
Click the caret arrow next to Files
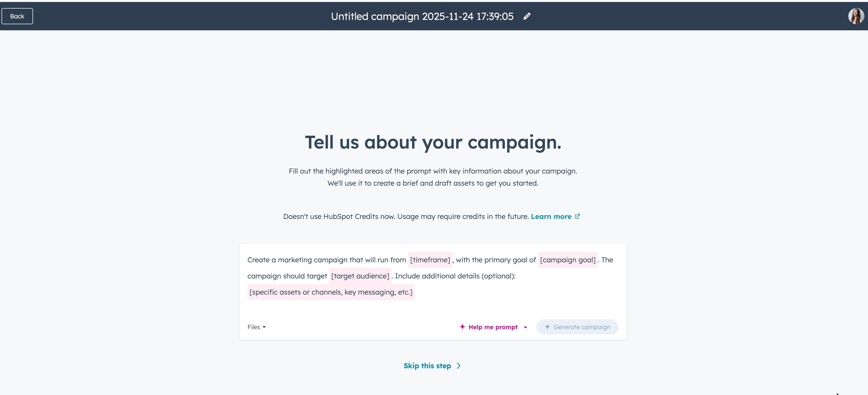pyautogui.click(x=264, y=327)
